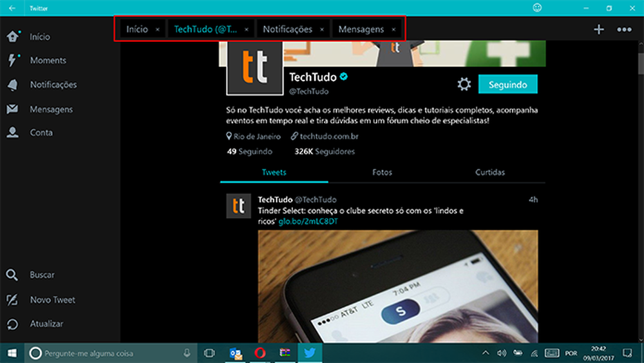Select the Fotos profile tab
This screenshot has height=363, width=644.
tap(383, 172)
